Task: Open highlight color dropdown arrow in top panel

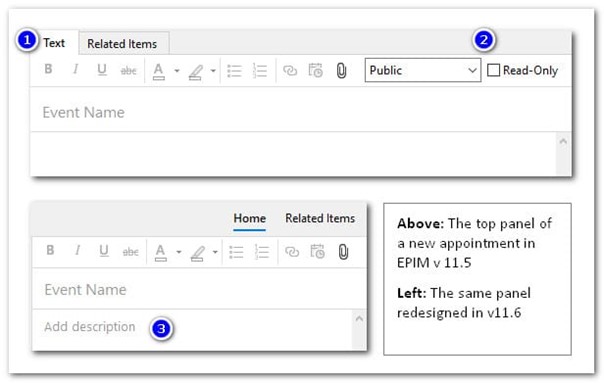Action: pyautogui.click(x=213, y=71)
